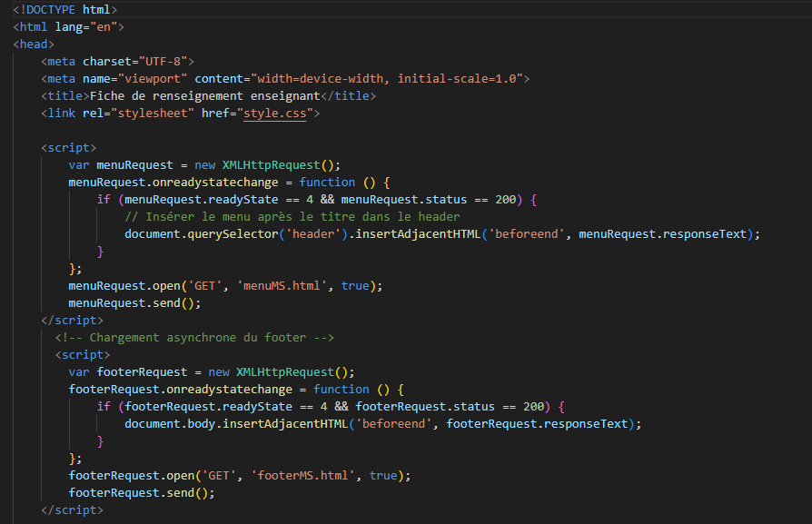This screenshot has width=812, height=524.
Task: Click the "UTF-8" charset value
Action: (x=164, y=62)
